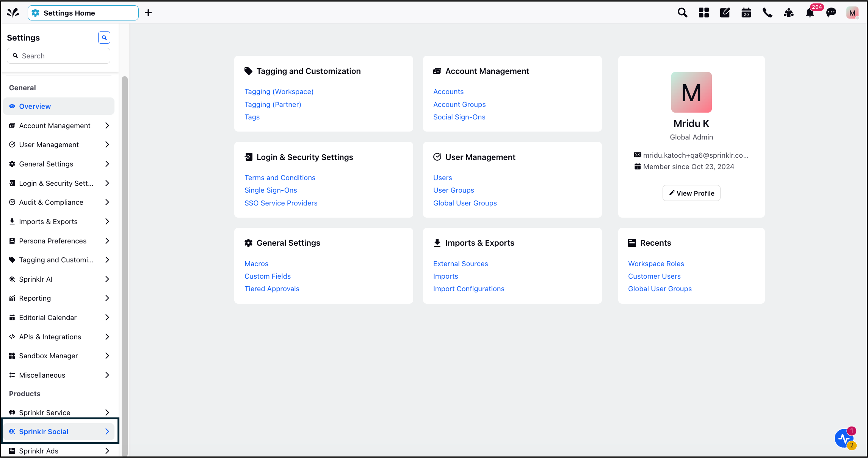Open notifications bell with 204 badge
Image resolution: width=868 pixels, height=458 pixels.
pyautogui.click(x=810, y=13)
